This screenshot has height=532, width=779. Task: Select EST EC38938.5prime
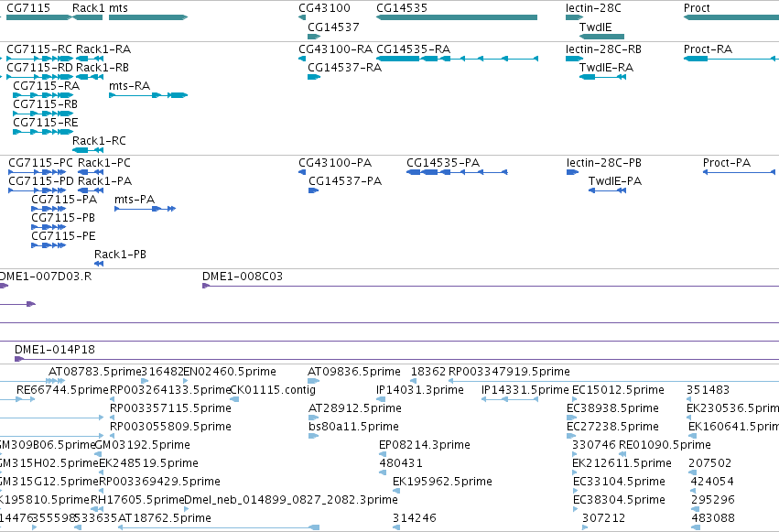pos(571,418)
